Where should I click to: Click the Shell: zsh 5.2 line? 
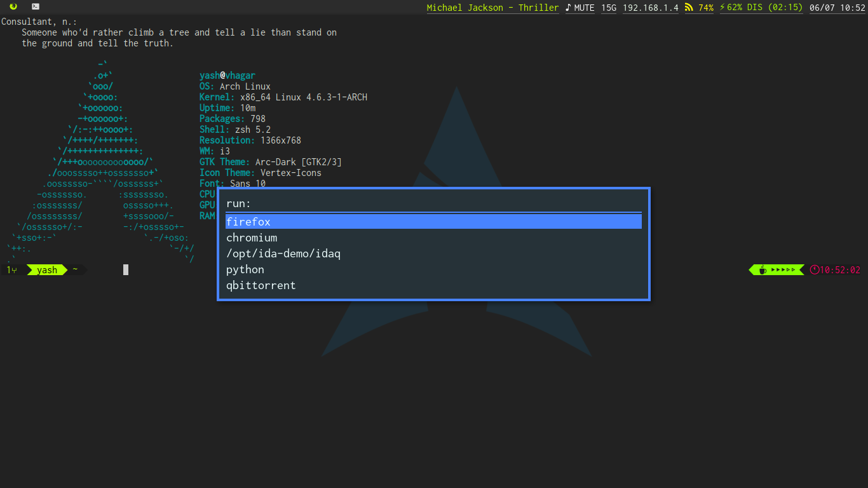coord(235,130)
